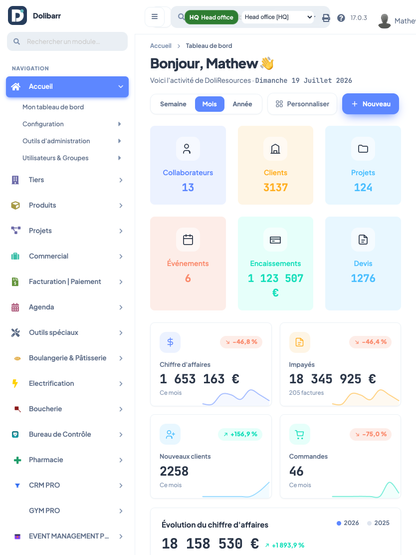The width and height of the screenshot is (416, 555).
Task: Expand the Facturation | Paiement chevron
Action: (x=121, y=282)
